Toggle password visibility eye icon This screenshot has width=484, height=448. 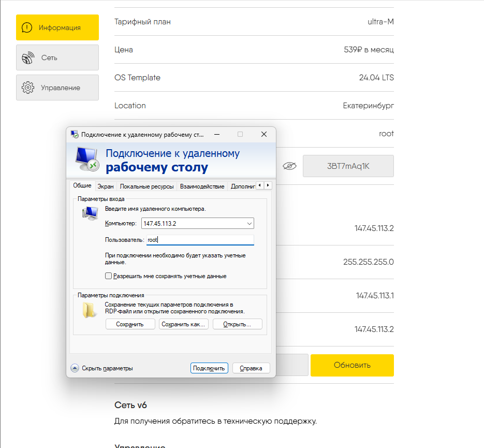tap(289, 166)
